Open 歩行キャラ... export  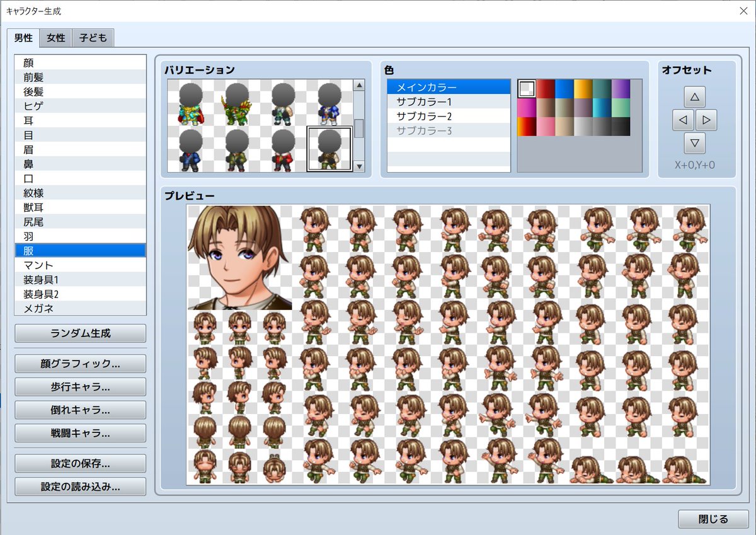[80, 387]
